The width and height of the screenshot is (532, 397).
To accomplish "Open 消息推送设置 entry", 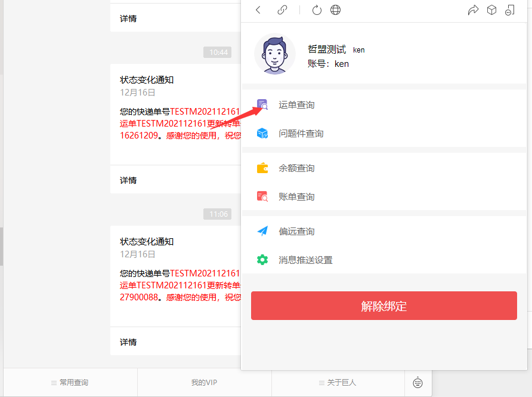I will point(384,260).
